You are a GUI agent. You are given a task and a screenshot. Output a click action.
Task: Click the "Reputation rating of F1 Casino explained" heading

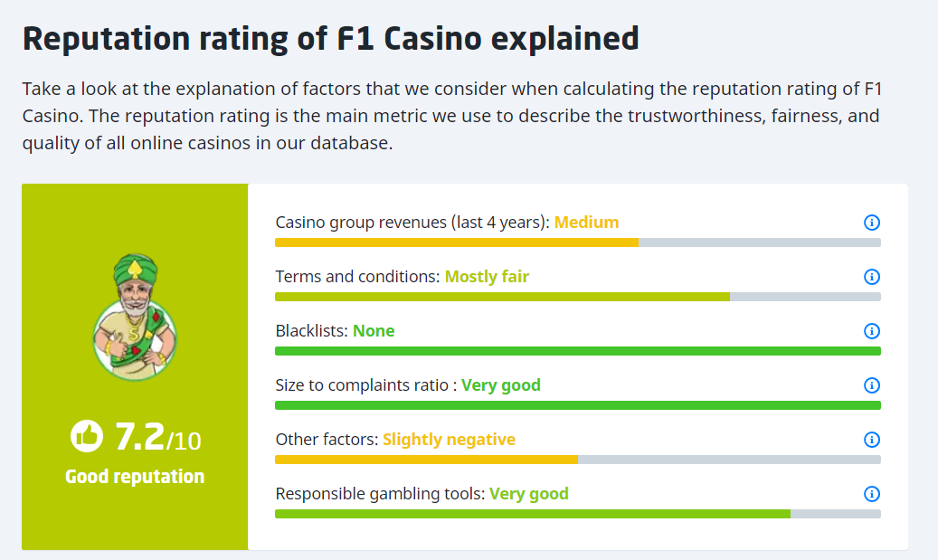330,39
